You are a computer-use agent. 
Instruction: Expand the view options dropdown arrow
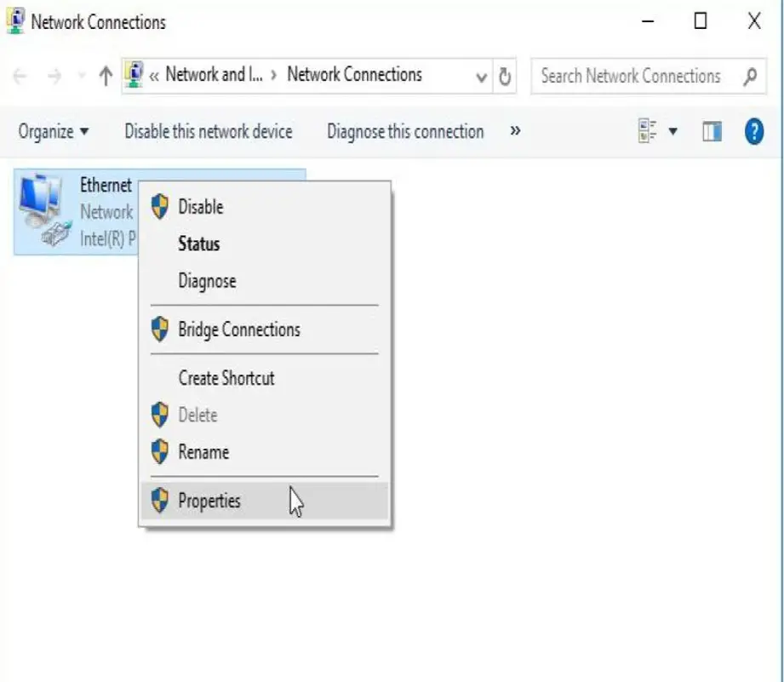673,132
